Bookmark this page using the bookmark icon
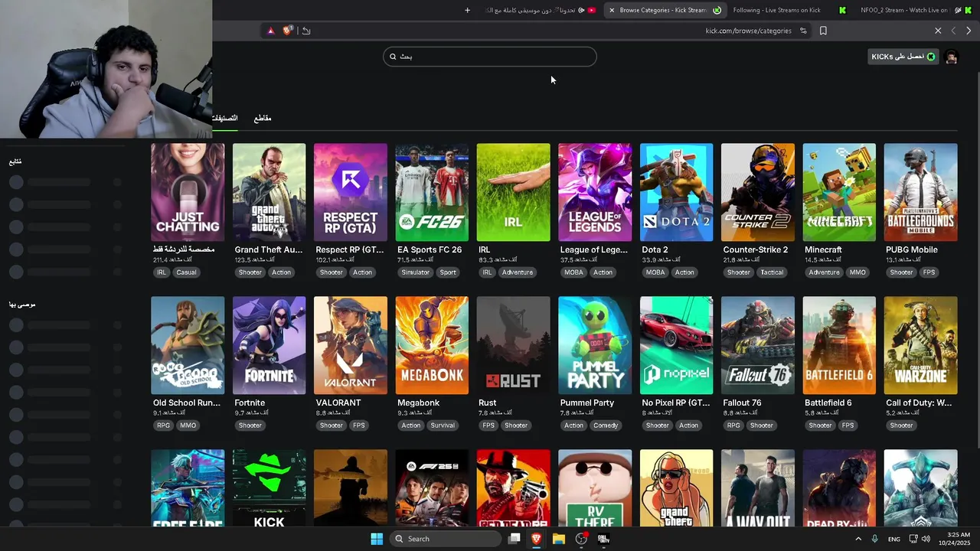This screenshot has height=551, width=980. (x=823, y=31)
